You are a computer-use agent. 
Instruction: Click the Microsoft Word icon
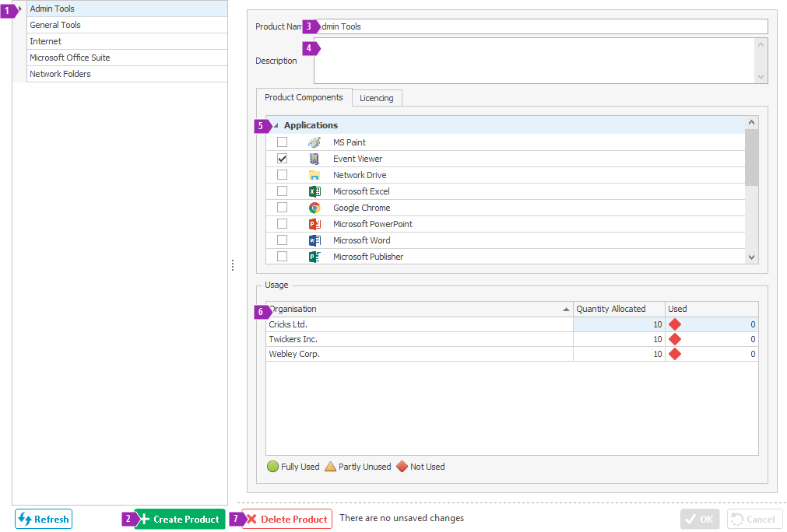[x=314, y=240]
